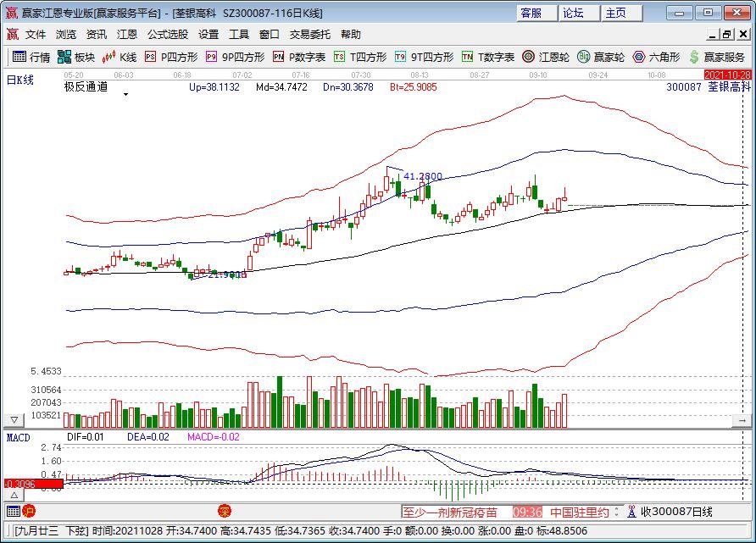The image size is (756, 543).
Task: Click the 至少一剂新冠疫苗 news ticker
Action: point(449,512)
